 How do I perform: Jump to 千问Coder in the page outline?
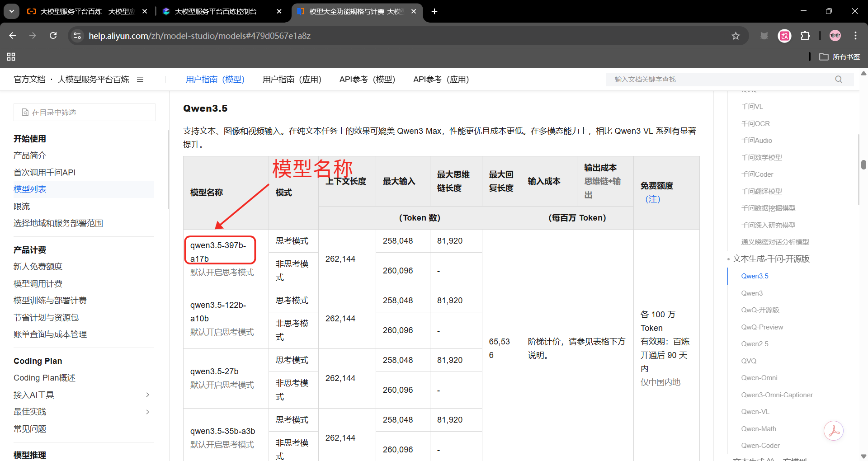coord(757,174)
